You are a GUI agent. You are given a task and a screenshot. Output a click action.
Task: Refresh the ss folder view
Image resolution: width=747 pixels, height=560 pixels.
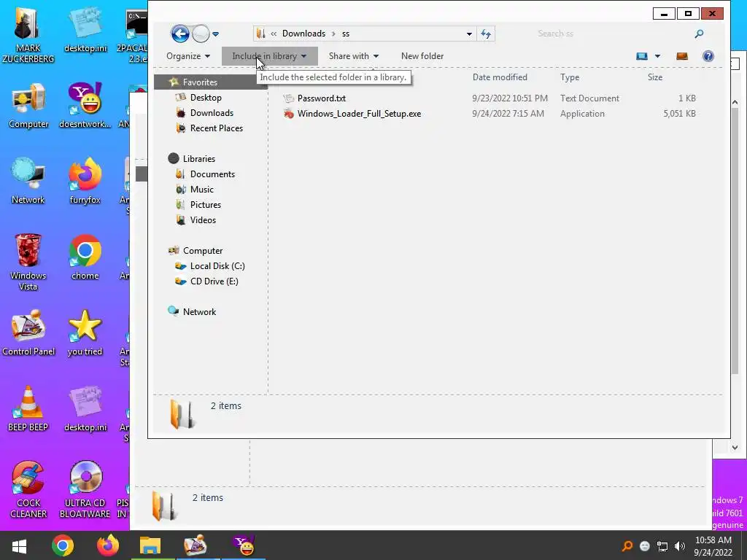486,34
